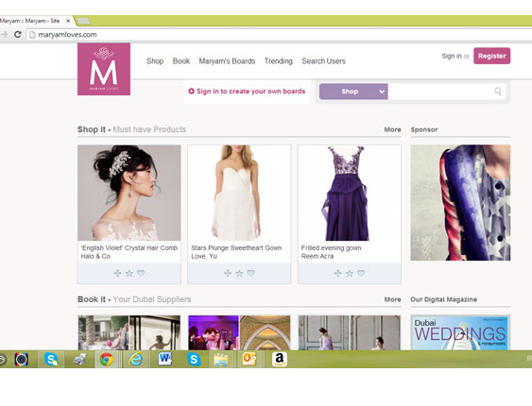The height and width of the screenshot is (406, 532).
Task: Star the Frilled evening gown
Action: click(349, 273)
